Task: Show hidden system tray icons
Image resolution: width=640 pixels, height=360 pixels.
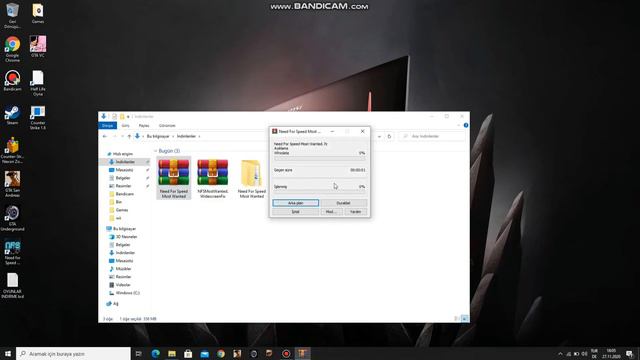Action: coord(560,353)
